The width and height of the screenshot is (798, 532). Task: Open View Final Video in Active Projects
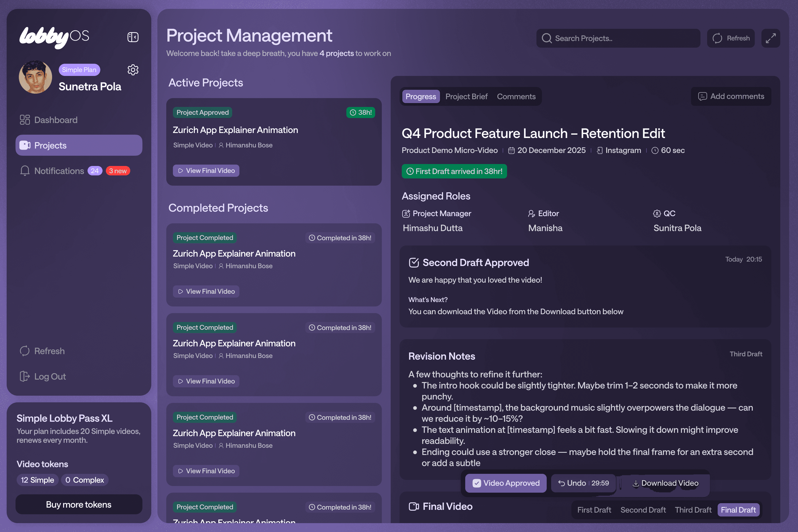point(206,171)
